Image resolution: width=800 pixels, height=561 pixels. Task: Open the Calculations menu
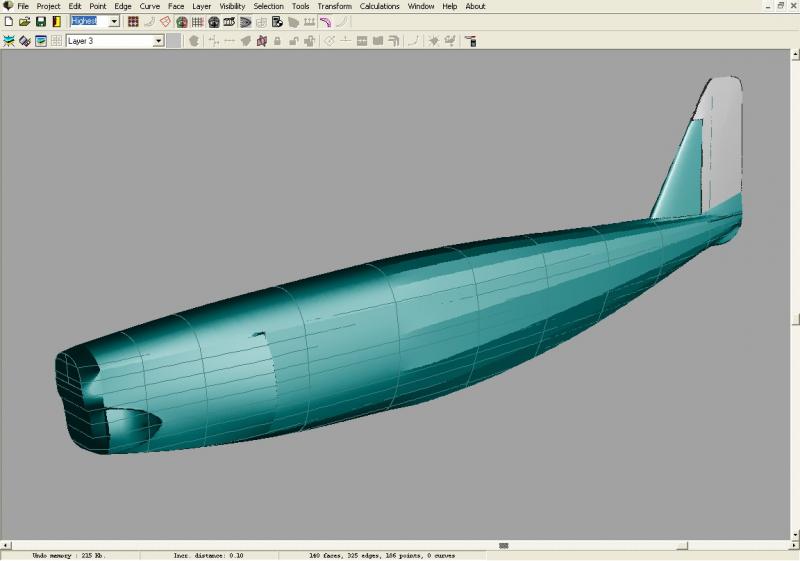point(379,6)
